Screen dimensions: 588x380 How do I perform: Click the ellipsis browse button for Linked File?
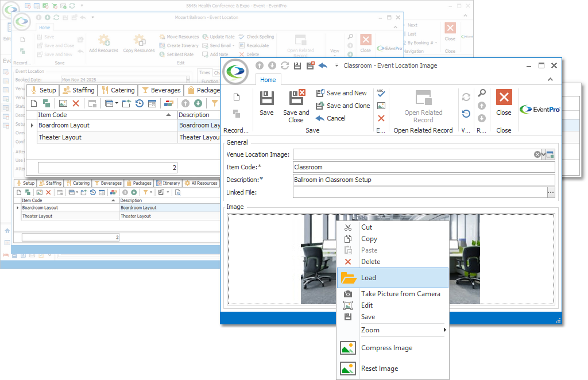551,193
